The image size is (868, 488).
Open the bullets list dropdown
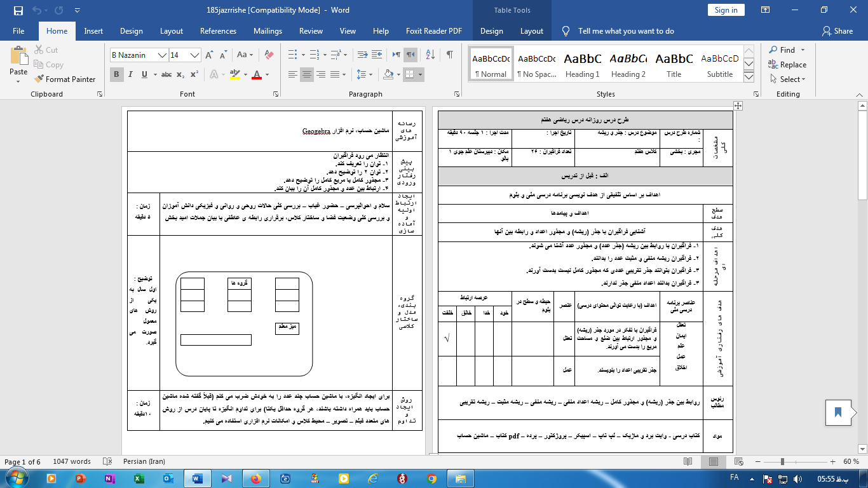tap(302, 55)
